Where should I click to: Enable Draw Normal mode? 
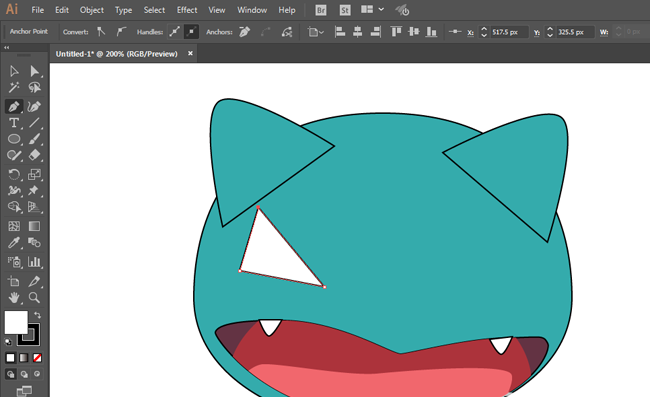[x=10, y=374]
